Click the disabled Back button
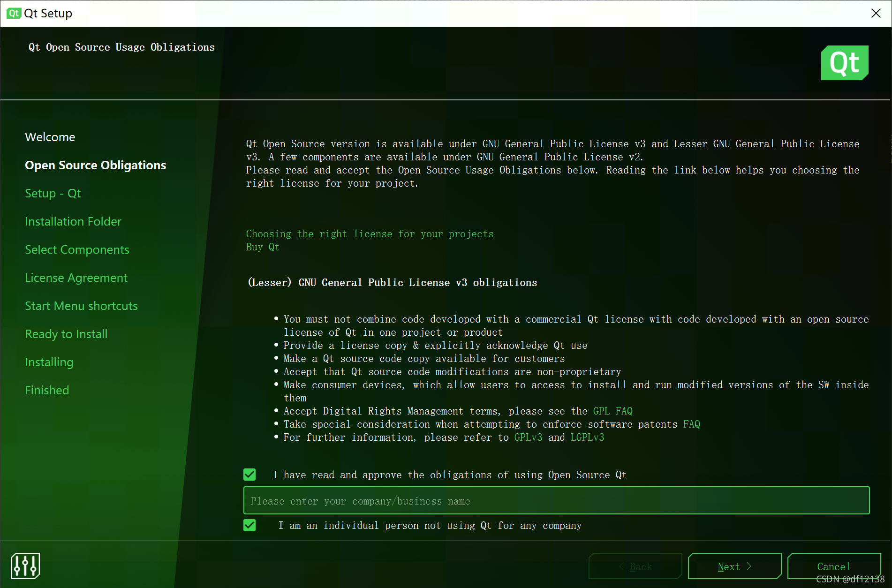Screen dimensions: 892x588 635,566
